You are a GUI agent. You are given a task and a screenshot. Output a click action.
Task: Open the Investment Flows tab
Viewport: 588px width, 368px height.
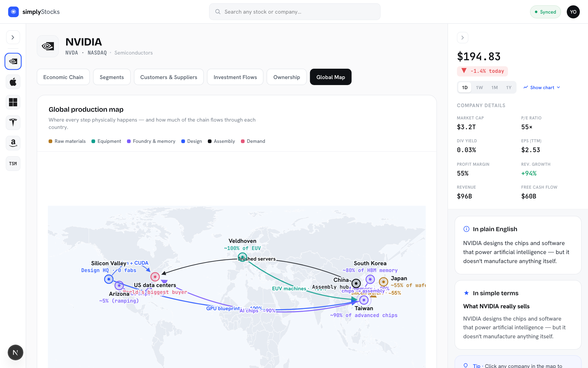click(235, 77)
